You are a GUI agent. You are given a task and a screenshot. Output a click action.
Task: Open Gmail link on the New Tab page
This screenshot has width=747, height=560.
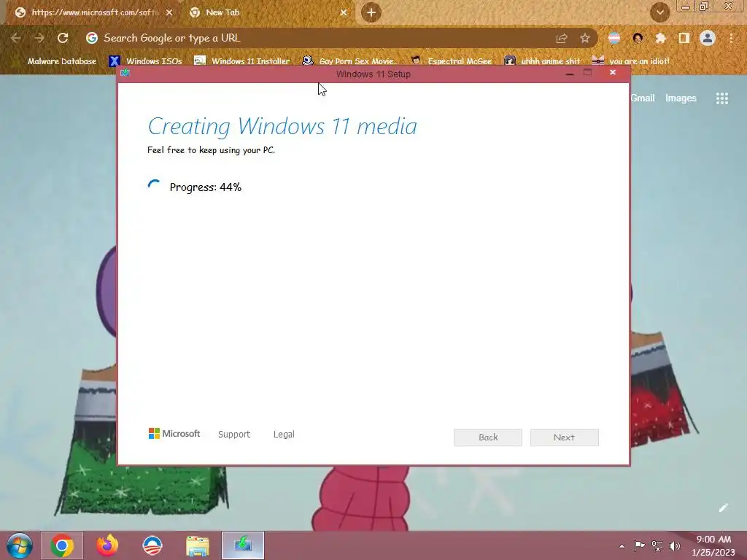tap(642, 98)
